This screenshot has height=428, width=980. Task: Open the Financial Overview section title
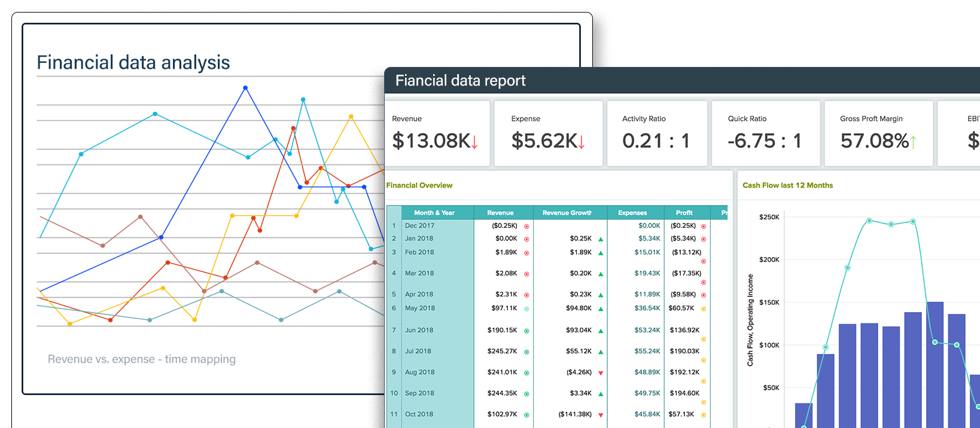click(419, 185)
